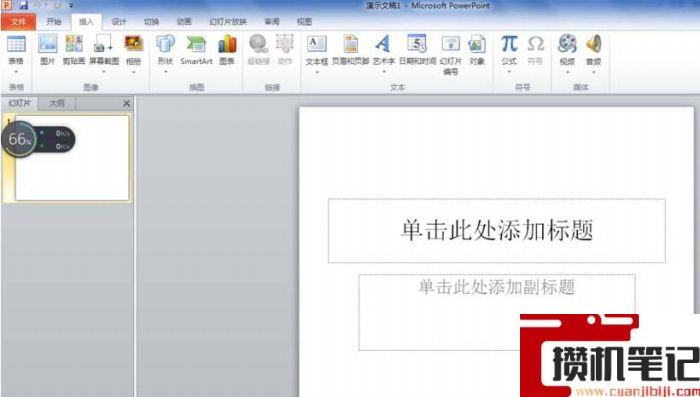Open 页眉和页脚 header and footer
Image resolution: width=700 pixels, height=397 pixels.
(x=350, y=45)
